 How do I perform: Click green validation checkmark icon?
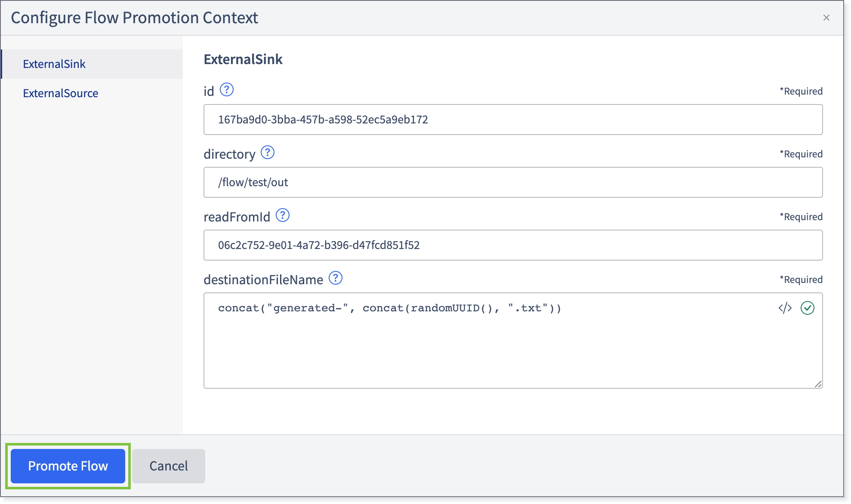tap(808, 308)
